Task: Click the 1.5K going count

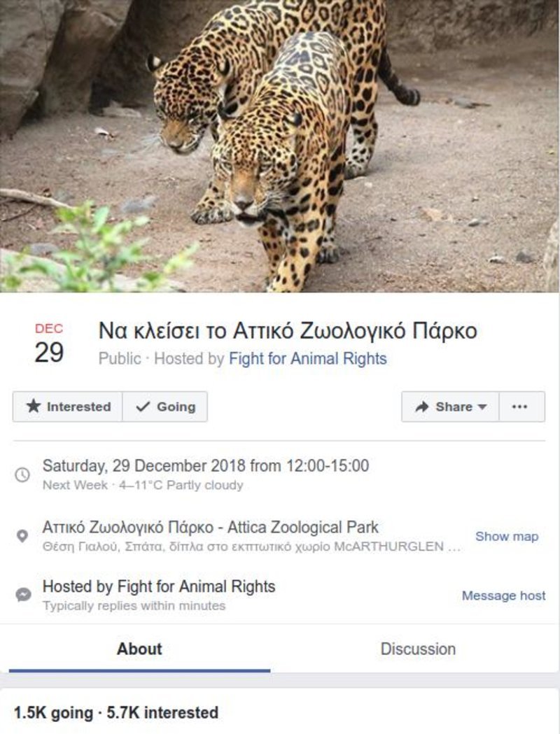Action: [x=53, y=713]
